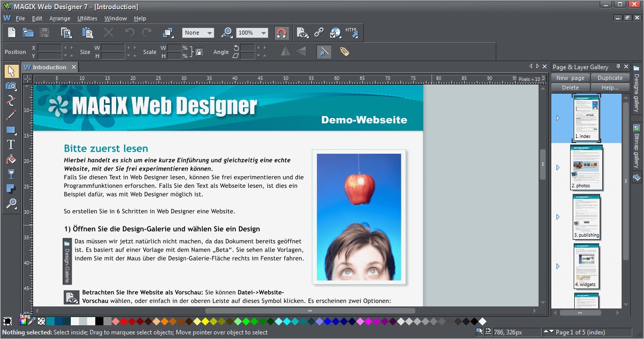Toggle snap to objects magnet

(x=282, y=33)
